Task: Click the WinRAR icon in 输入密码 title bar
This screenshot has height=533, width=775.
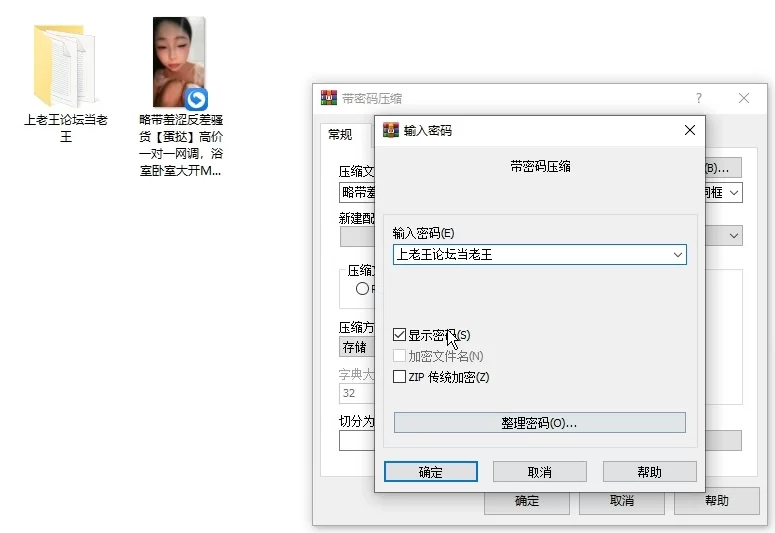Action: tap(390, 131)
